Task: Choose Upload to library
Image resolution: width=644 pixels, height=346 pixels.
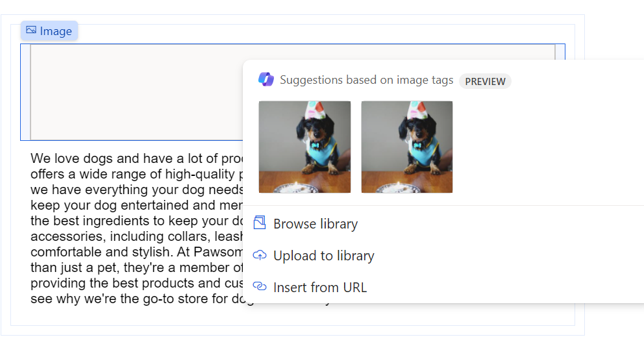Action: point(323,256)
